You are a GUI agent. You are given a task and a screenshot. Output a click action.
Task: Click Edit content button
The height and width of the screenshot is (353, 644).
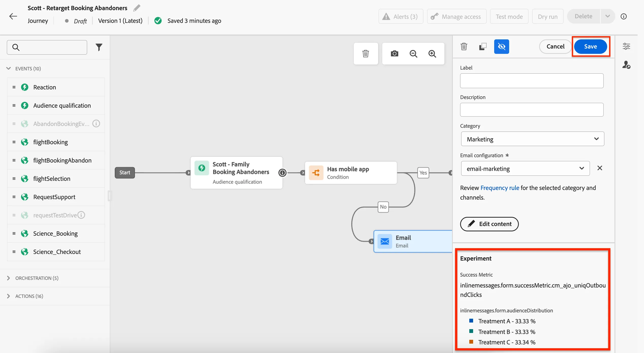tap(489, 224)
